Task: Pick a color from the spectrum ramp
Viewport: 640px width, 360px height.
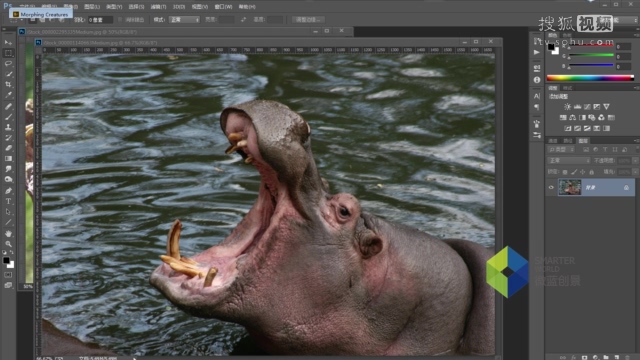Action: coord(590,78)
